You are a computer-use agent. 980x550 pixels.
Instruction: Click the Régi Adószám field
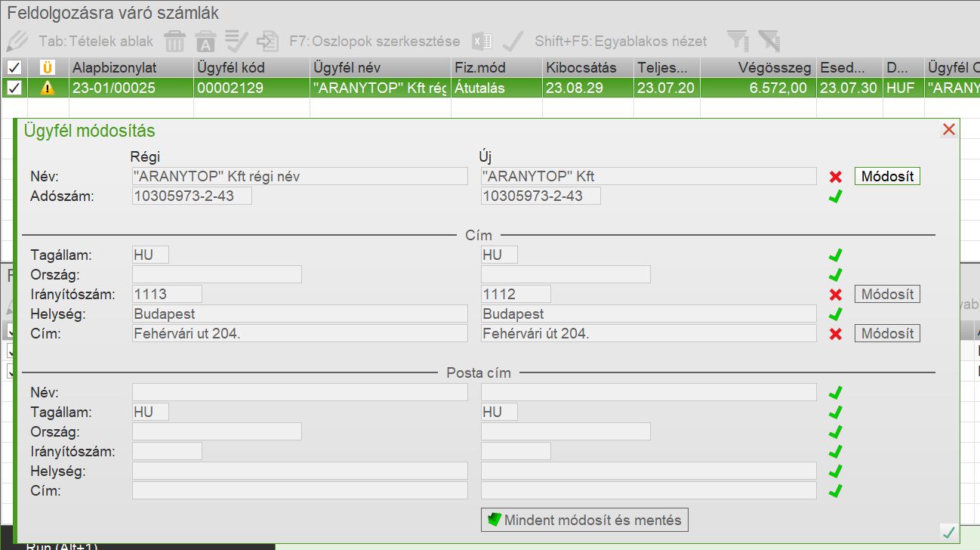192,196
